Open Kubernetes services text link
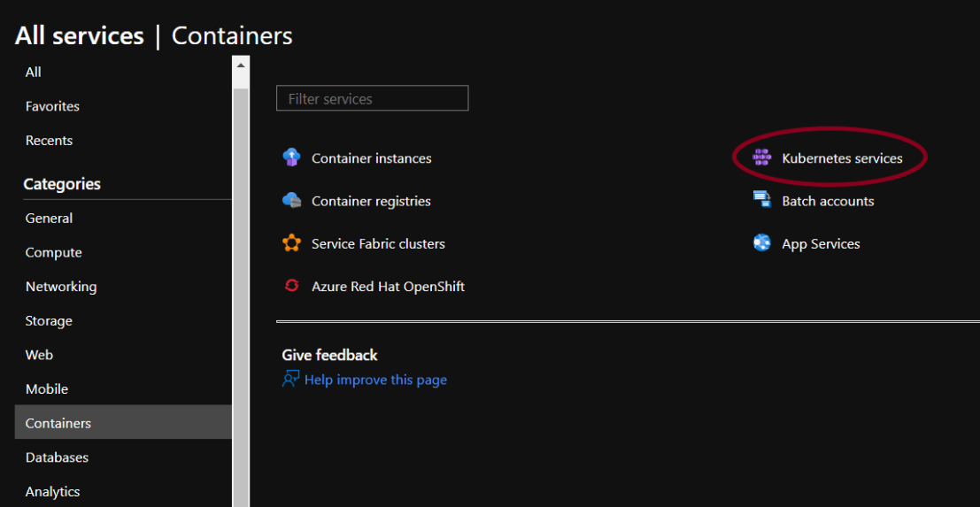Screen dimensions: 980x507 [842, 158]
